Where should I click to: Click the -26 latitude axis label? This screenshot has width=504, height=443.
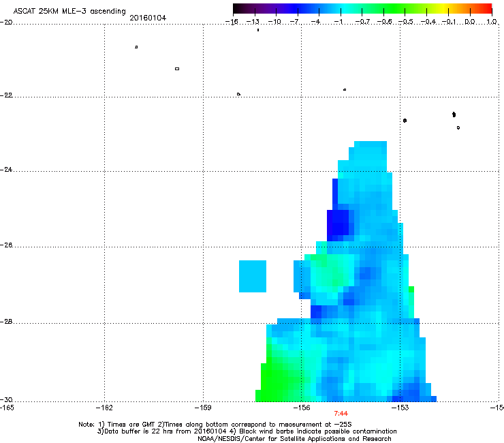(x=6, y=245)
